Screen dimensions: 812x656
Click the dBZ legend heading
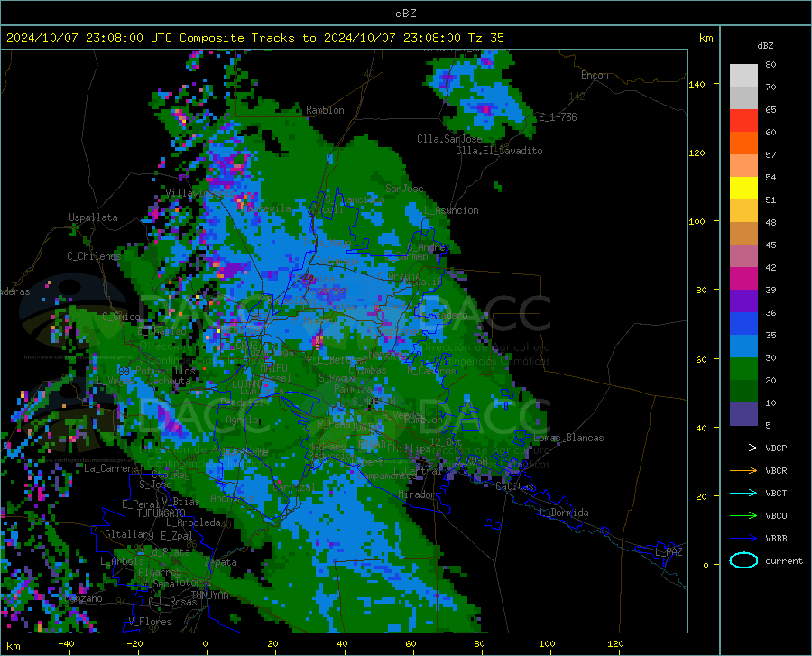765,45
